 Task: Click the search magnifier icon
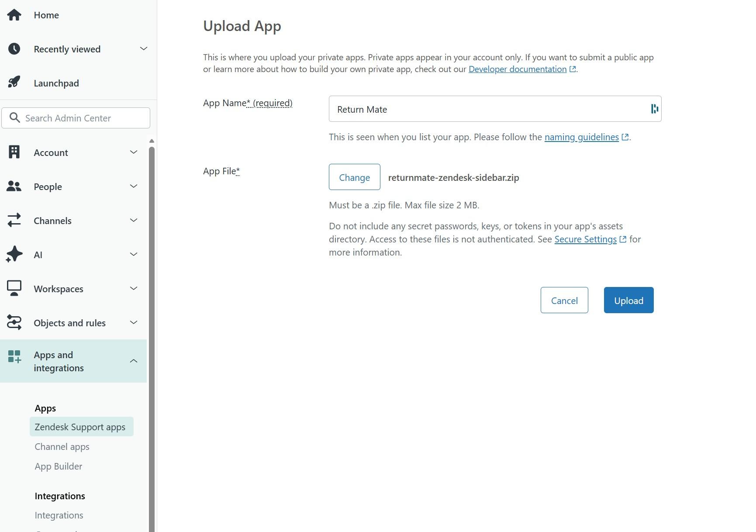[15, 118]
